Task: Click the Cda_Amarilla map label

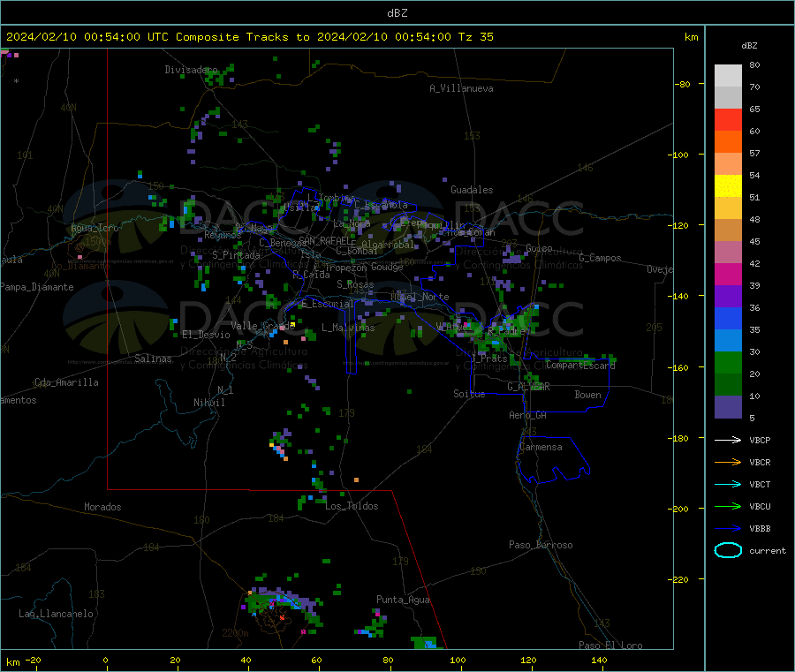Action: tap(66, 382)
